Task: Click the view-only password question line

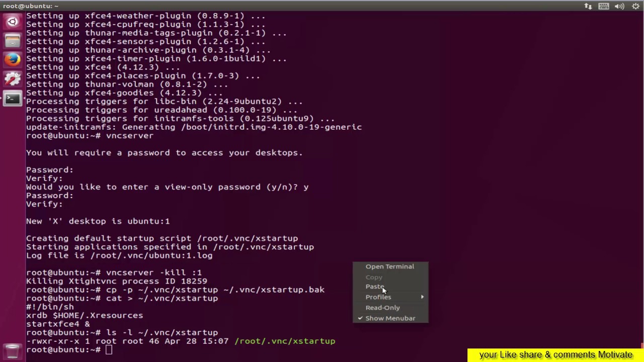Action: (x=168, y=187)
